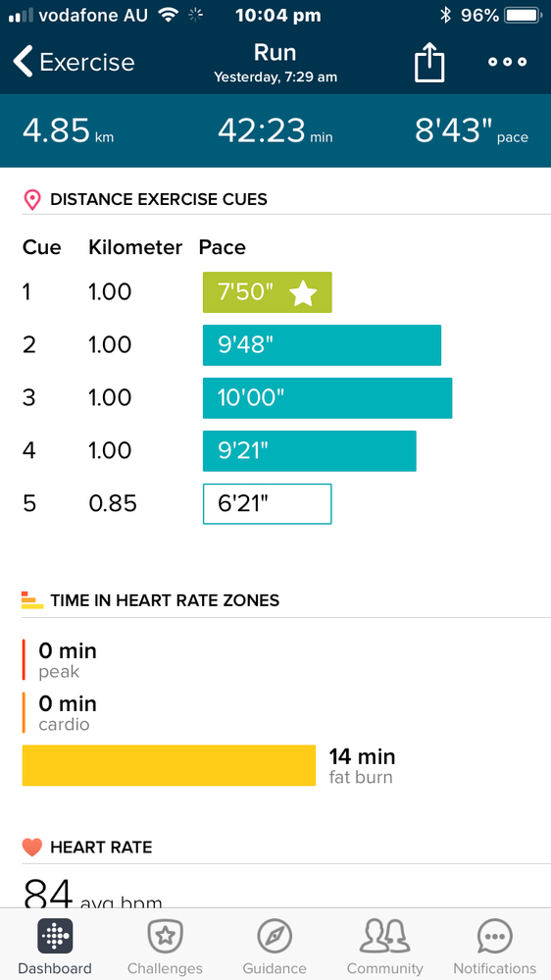Tap the 10'00" pace bar for cue 3

click(x=327, y=398)
